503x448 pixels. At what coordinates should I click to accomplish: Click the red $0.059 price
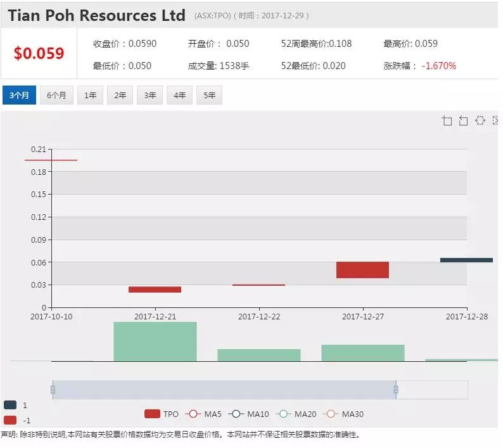tap(39, 53)
